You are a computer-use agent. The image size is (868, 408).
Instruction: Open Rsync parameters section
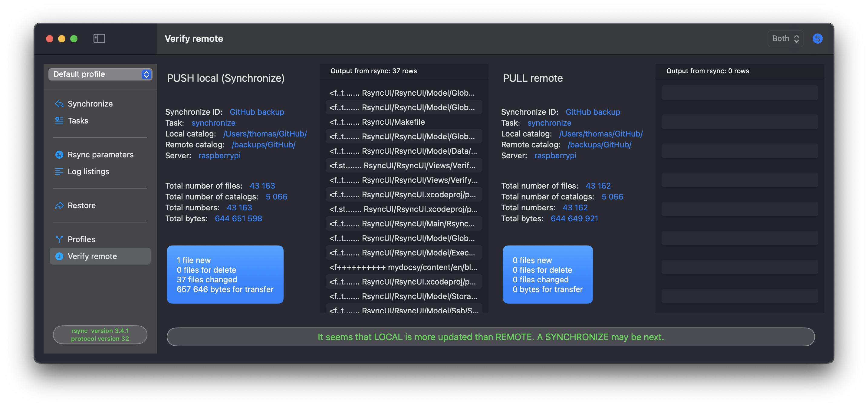(100, 154)
